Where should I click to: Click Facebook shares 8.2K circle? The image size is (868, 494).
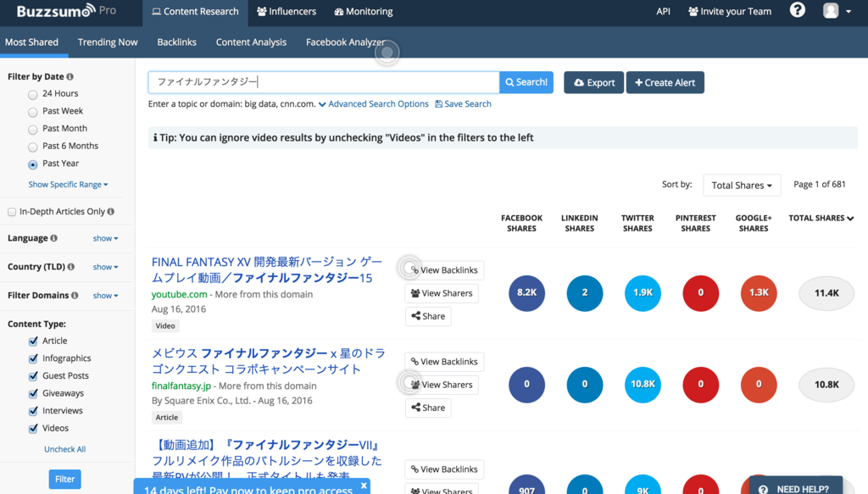click(x=526, y=293)
